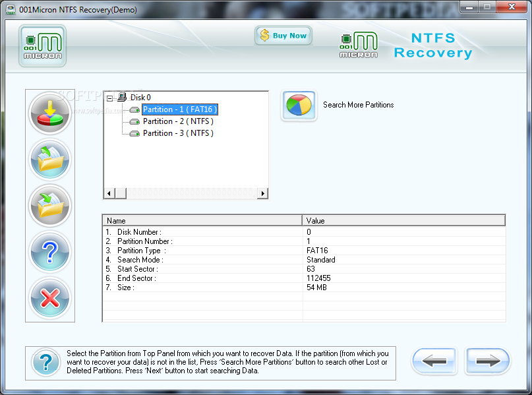The height and width of the screenshot is (395, 532).
Task: Click the 001 Micron logo at top left
Action: [x=42, y=46]
